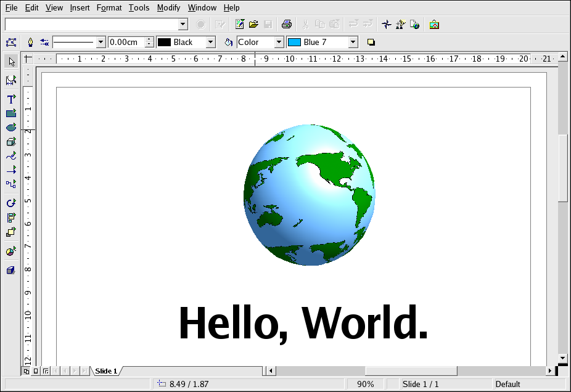Image resolution: width=571 pixels, height=392 pixels.
Task: Select the Slide 1 tab
Action: click(x=106, y=371)
